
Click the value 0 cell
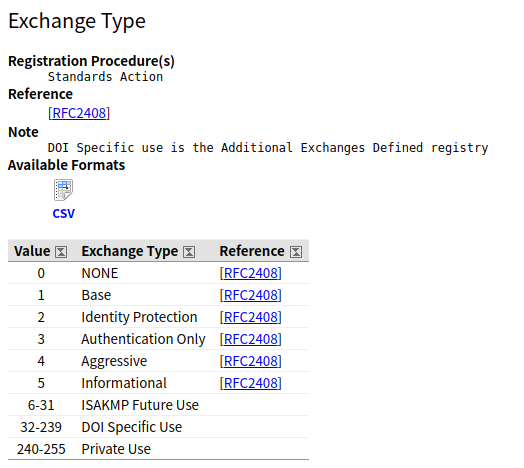(41, 273)
